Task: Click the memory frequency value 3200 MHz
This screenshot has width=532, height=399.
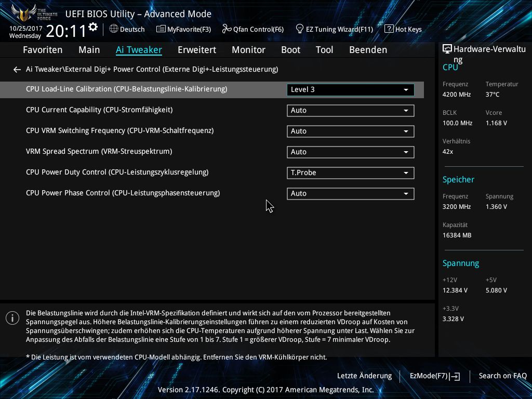Action: [457, 207]
